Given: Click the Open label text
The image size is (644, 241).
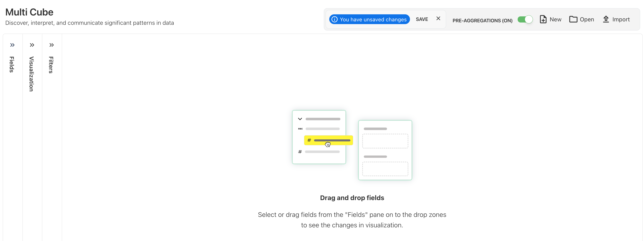Looking at the screenshot, I should (587, 19).
